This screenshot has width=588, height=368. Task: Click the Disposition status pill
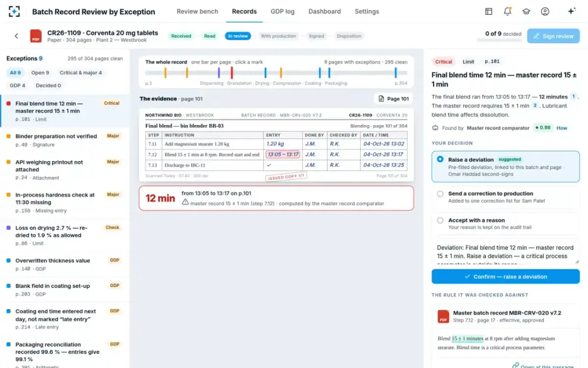[349, 36]
